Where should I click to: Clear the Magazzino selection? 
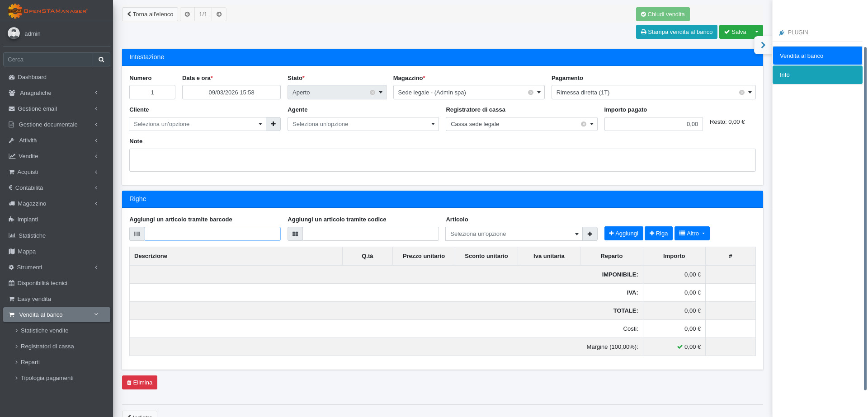pos(530,93)
